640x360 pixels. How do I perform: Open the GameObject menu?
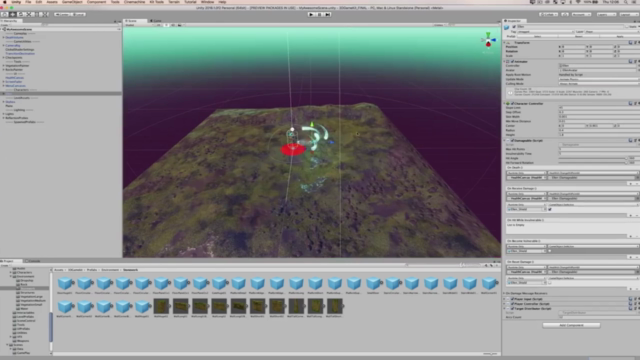72,2
